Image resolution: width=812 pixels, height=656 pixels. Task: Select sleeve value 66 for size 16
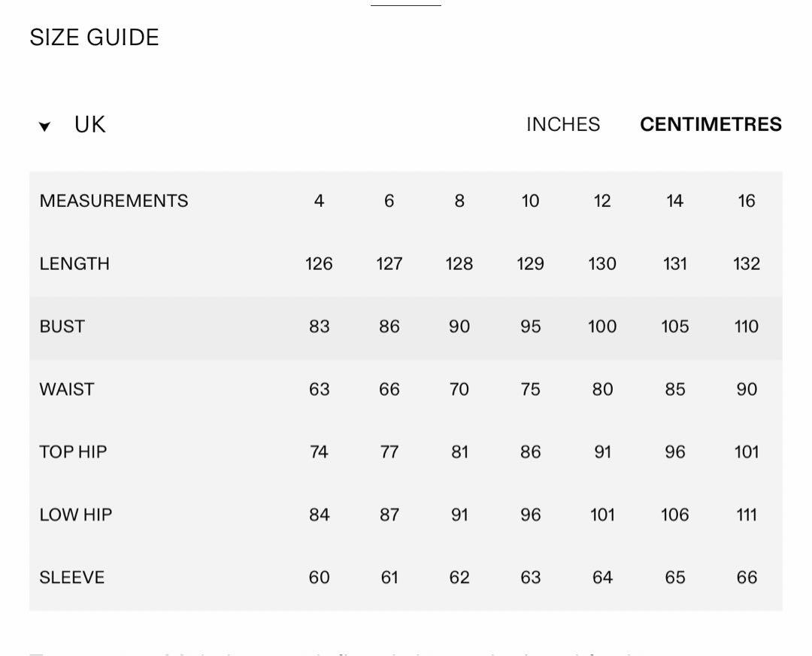click(x=747, y=577)
